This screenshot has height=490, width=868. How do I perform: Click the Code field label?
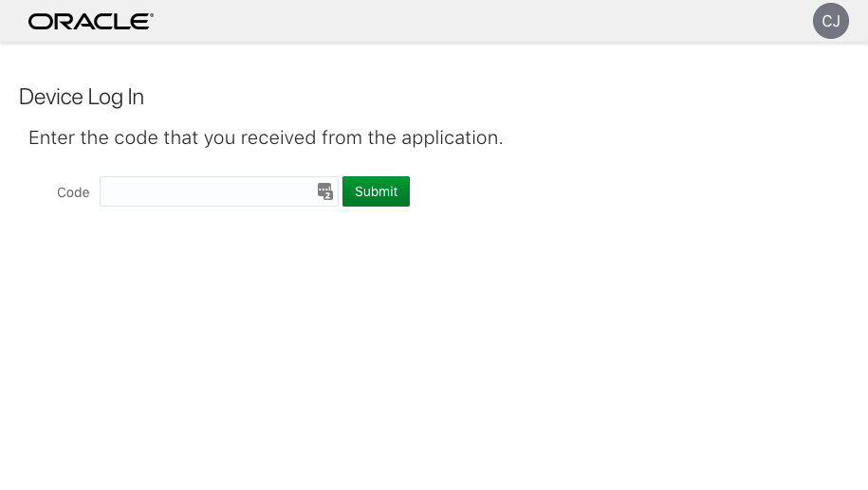pos(73,192)
